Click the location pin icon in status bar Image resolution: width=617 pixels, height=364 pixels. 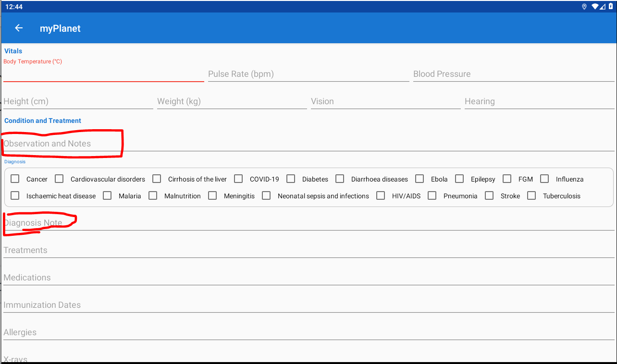584,6
